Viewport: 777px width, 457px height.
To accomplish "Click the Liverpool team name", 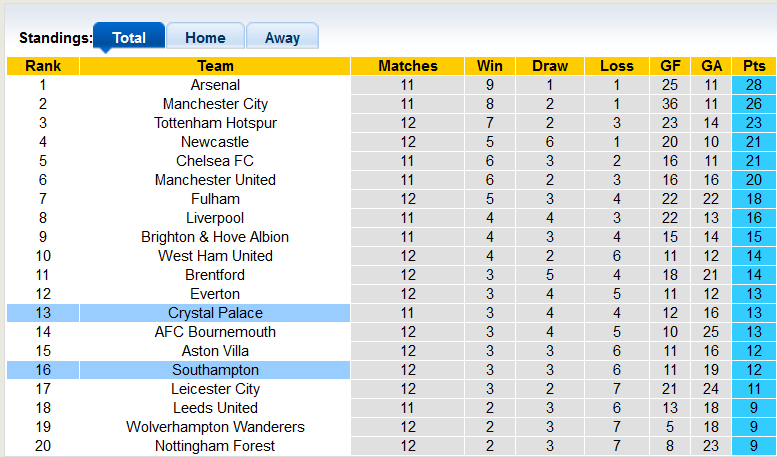I will [x=215, y=218].
